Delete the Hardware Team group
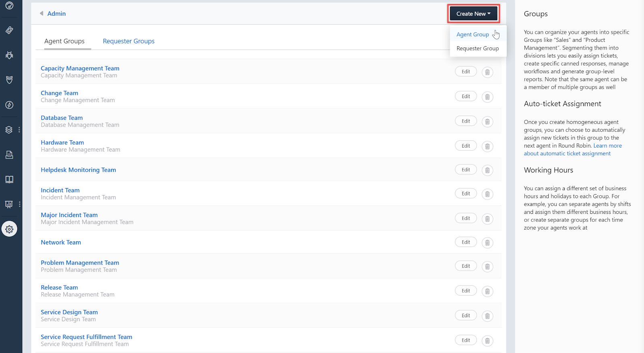This screenshot has height=353, width=644. (487, 146)
